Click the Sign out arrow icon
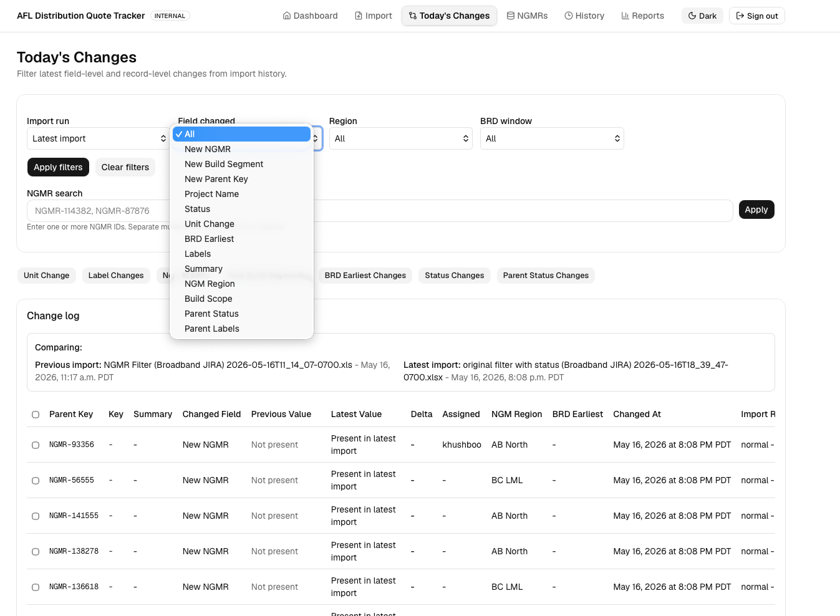The width and height of the screenshot is (840, 616). pos(740,16)
